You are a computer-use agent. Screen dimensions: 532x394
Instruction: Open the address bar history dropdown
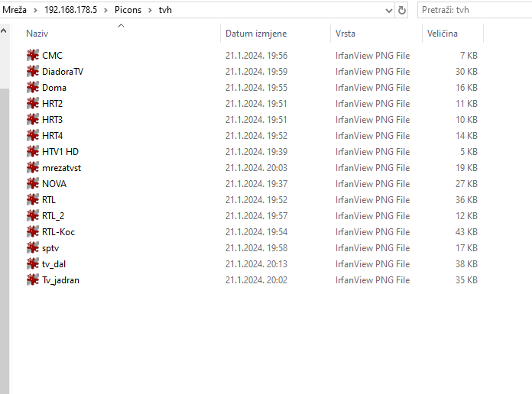[389, 11]
